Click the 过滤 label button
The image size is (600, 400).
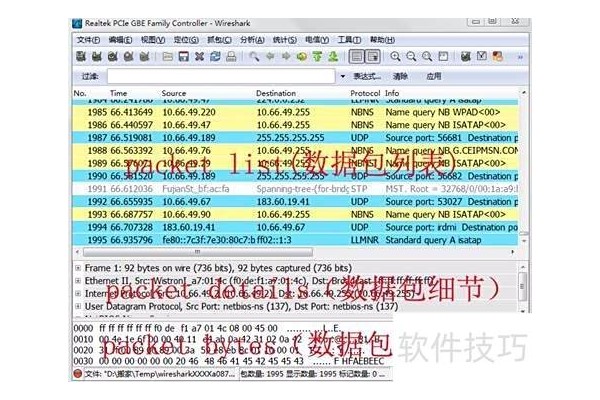point(90,76)
